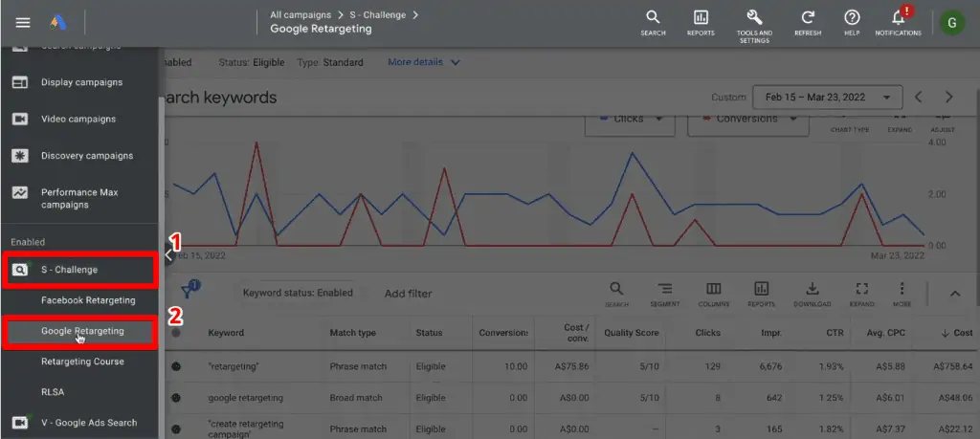Click the google retargeting keyword
This screenshot has width=980, height=439.
coord(246,398)
